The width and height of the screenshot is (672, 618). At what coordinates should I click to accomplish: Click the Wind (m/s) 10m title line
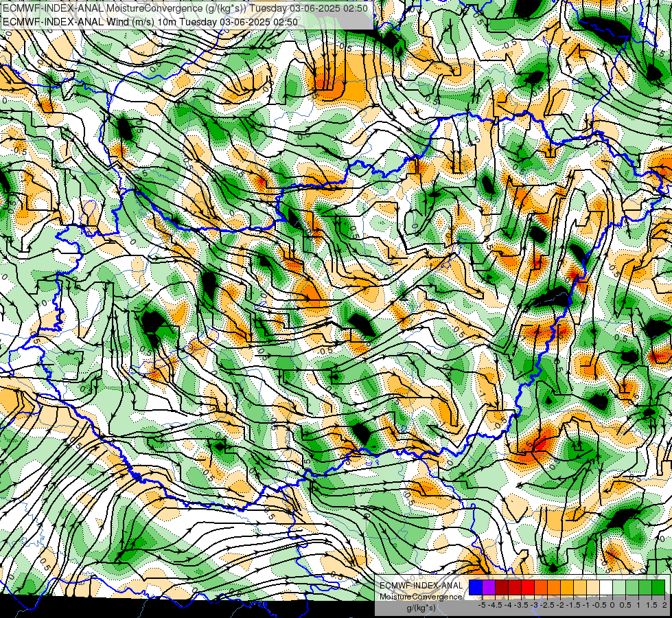coord(150,21)
